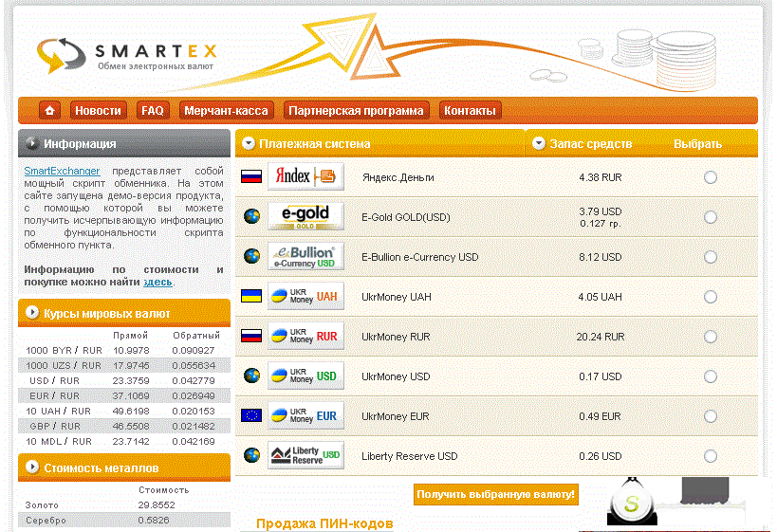Click the SmartEx logo
Image resolution: width=777 pixels, height=532 pixels.
127,55
